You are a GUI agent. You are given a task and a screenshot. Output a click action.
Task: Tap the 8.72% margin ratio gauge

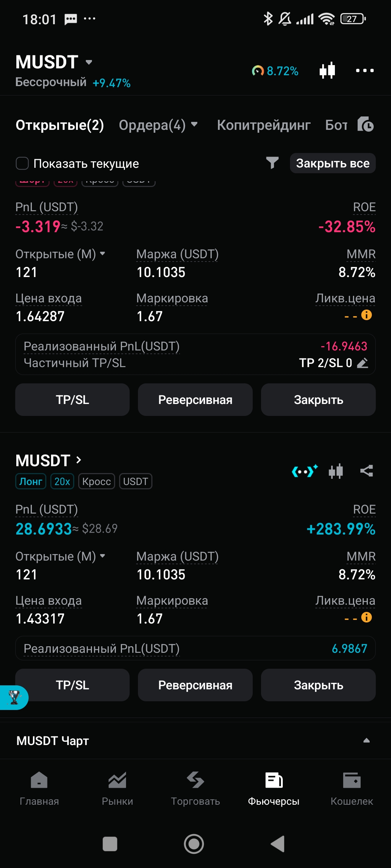(x=275, y=71)
